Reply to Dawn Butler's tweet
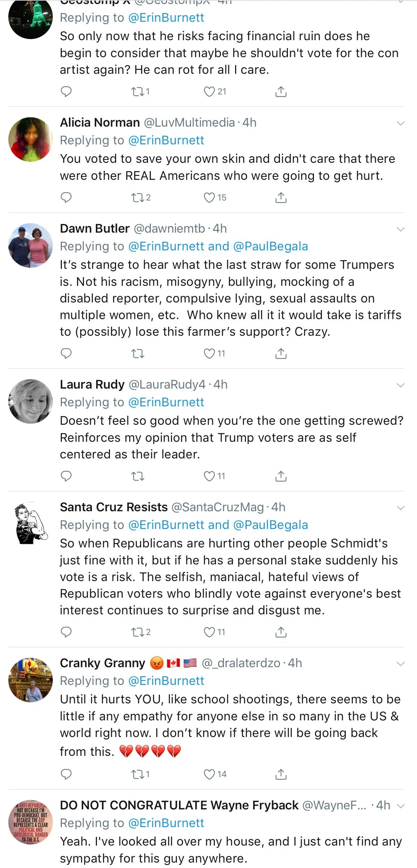The width and height of the screenshot is (417, 868). tap(66, 353)
